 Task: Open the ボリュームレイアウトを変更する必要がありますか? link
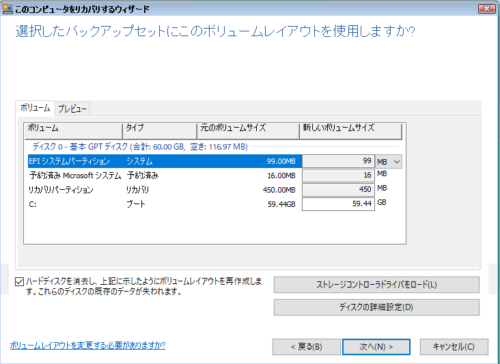click(x=88, y=345)
